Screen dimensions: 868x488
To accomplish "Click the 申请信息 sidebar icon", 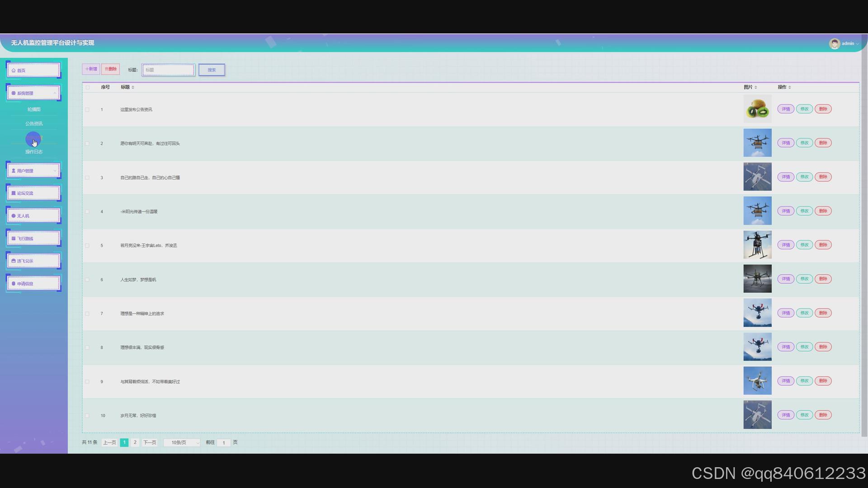I will tap(14, 284).
